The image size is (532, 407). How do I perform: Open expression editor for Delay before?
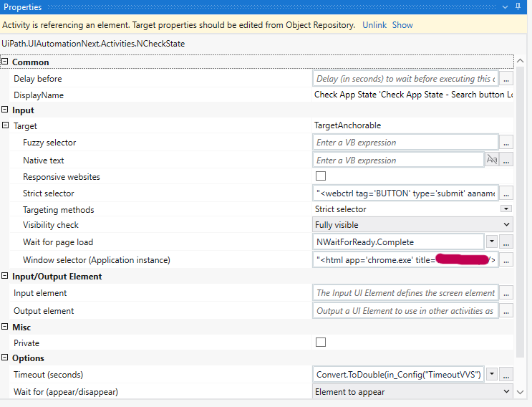[x=506, y=79]
